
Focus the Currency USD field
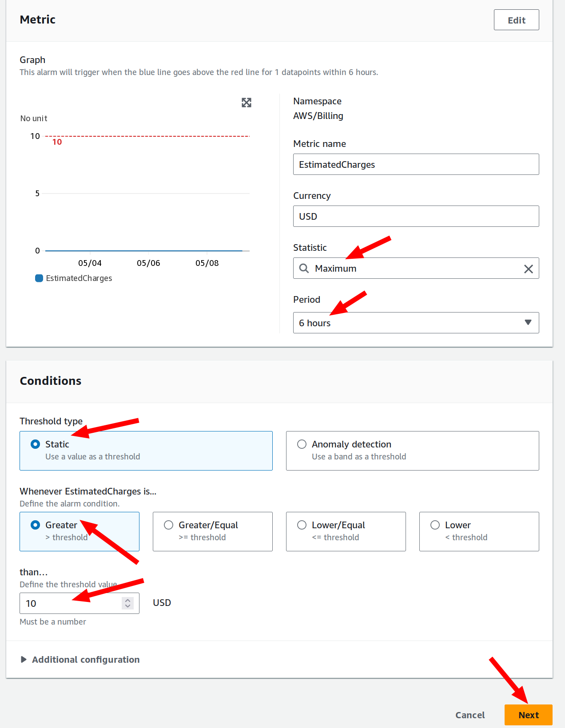pos(416,216)
